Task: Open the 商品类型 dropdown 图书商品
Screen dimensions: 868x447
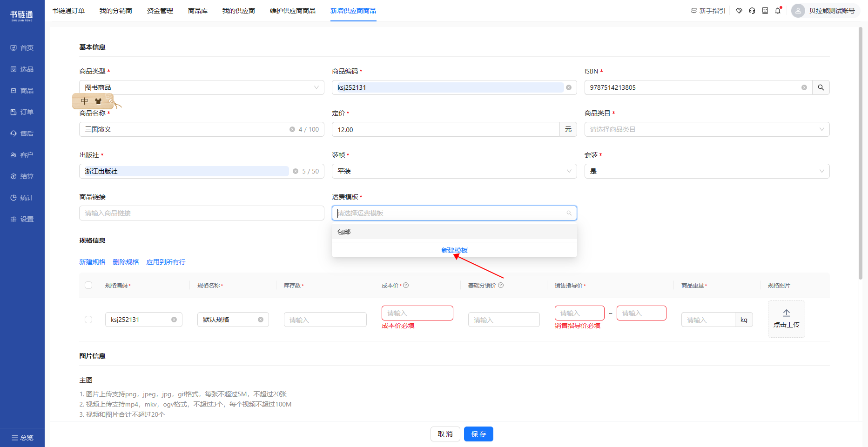Action: (202, 87)
